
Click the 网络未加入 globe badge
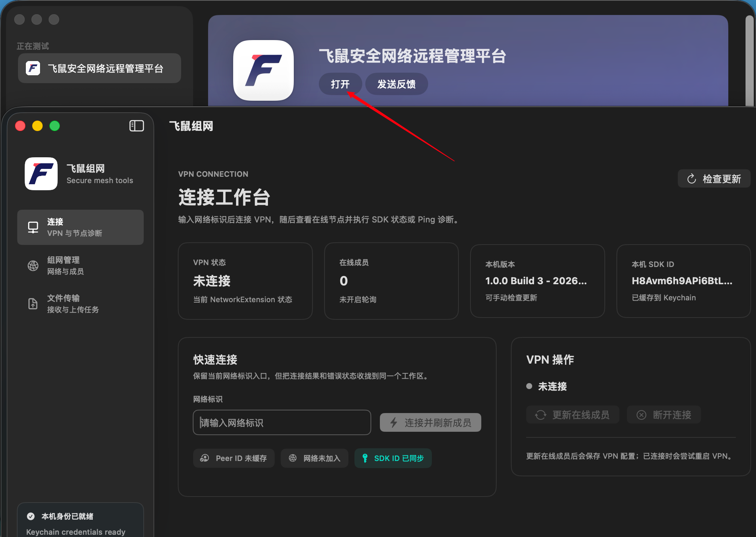pyautogui.click(x=314, y=458)
